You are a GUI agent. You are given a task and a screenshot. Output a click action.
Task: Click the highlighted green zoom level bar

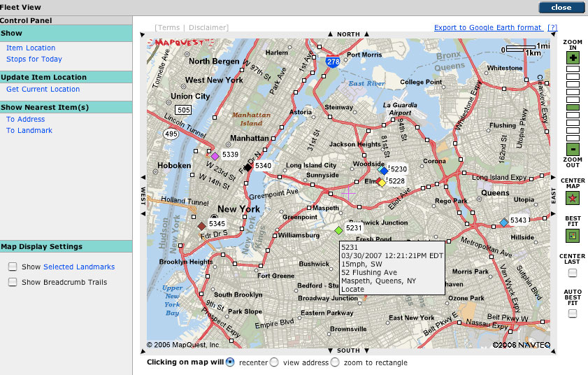click(573, 107)
